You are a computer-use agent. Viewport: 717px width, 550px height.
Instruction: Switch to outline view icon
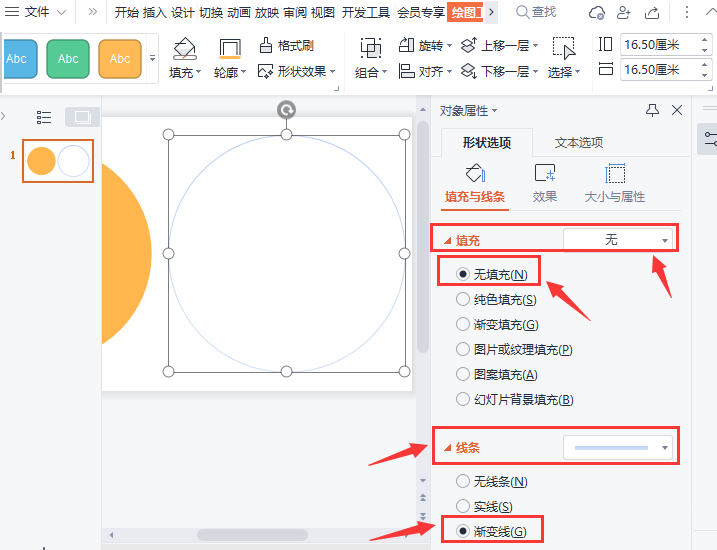44,117
